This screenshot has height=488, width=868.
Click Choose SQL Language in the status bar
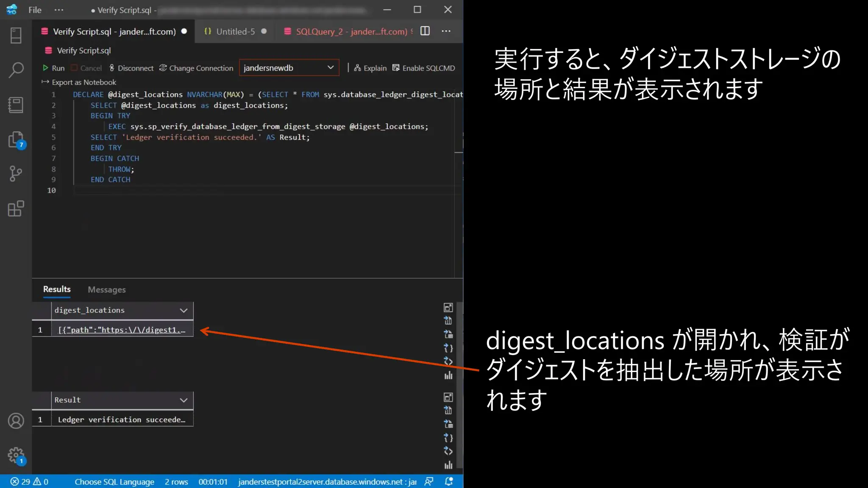(x=114, y=482)
